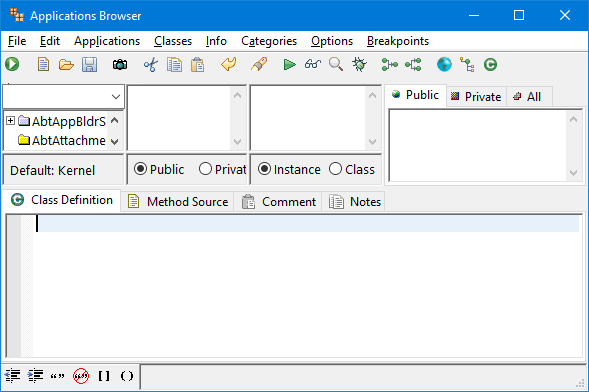Click the green circular play toolbar icon
This screenshot has height=392, width=589.
point(12,65)
